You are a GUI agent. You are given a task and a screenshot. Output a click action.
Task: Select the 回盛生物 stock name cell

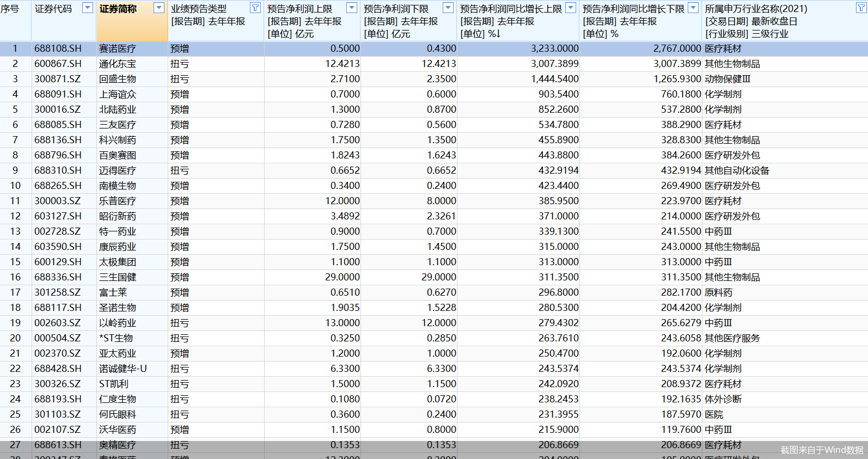[118, 79]
